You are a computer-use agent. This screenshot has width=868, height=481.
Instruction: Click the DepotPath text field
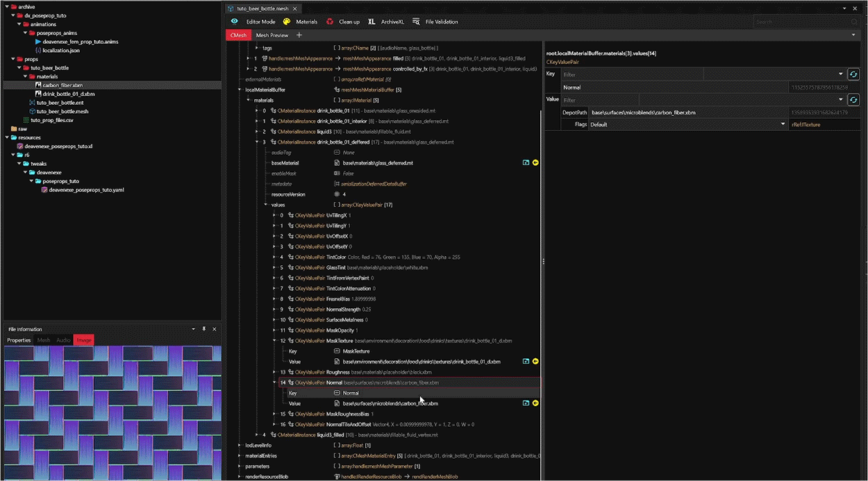click(687, 112)
